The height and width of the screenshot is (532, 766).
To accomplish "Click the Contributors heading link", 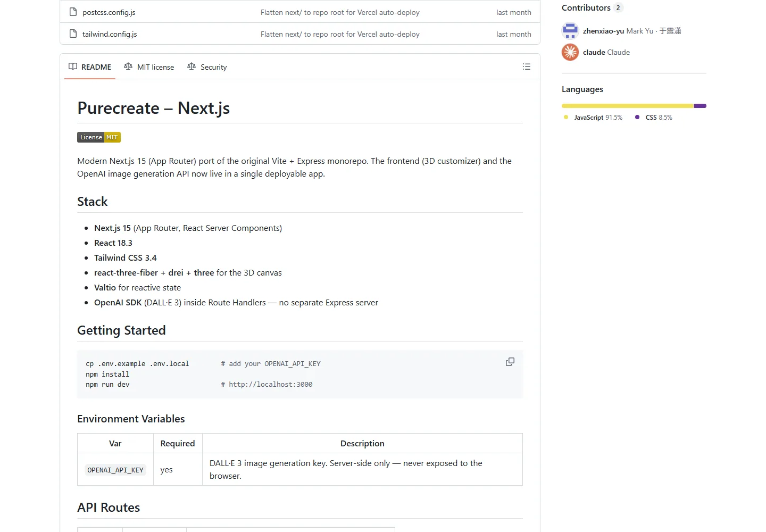I will click(586, 7).
